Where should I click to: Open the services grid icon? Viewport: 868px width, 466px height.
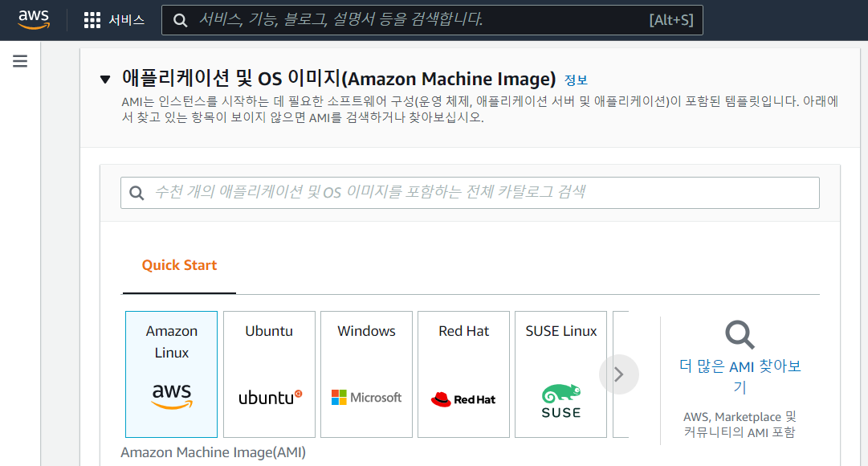click(x=92, y=21)
